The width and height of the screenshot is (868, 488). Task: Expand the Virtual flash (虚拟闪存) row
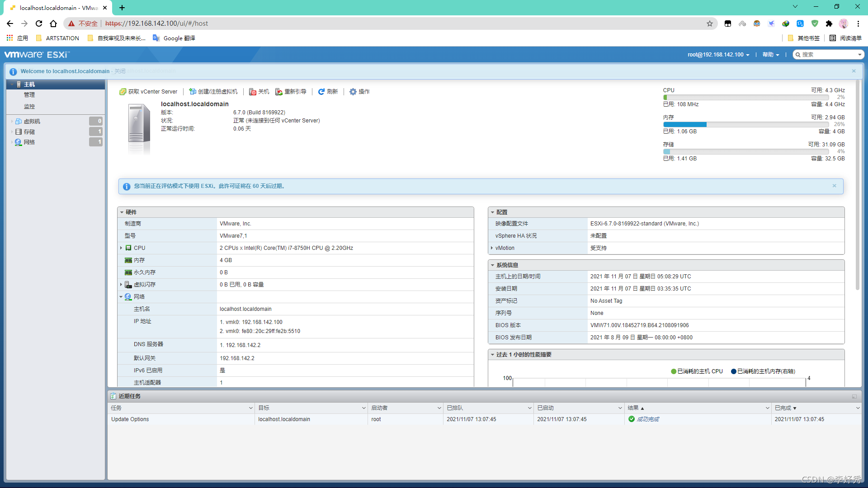point(121,285)
